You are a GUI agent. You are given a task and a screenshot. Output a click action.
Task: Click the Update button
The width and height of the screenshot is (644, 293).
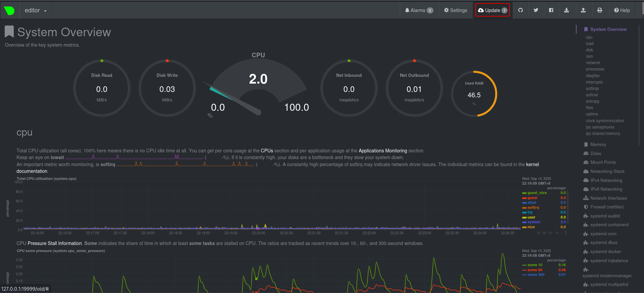492,10
